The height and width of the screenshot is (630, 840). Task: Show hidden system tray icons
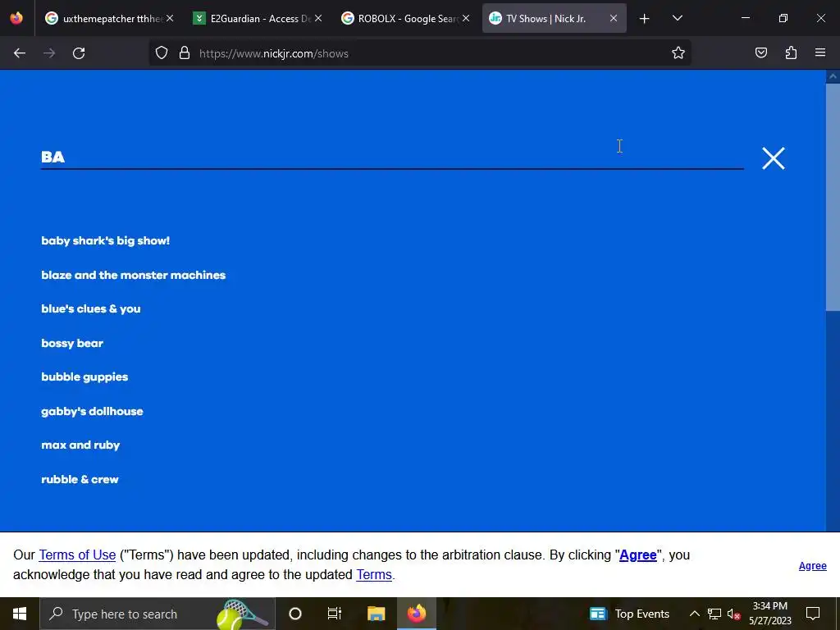point(694,614)
